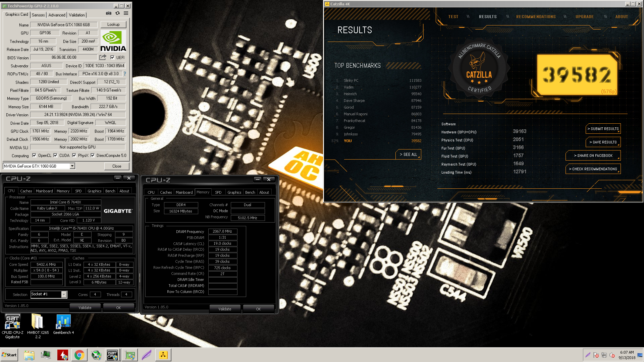Open Caches tab in left CPU-Z window

26,191
